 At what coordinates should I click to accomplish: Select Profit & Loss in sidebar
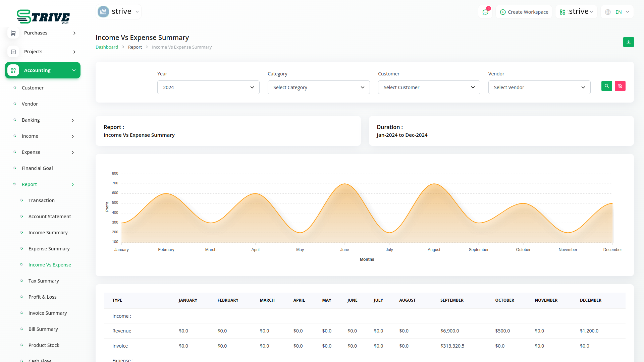click(43, 297)
